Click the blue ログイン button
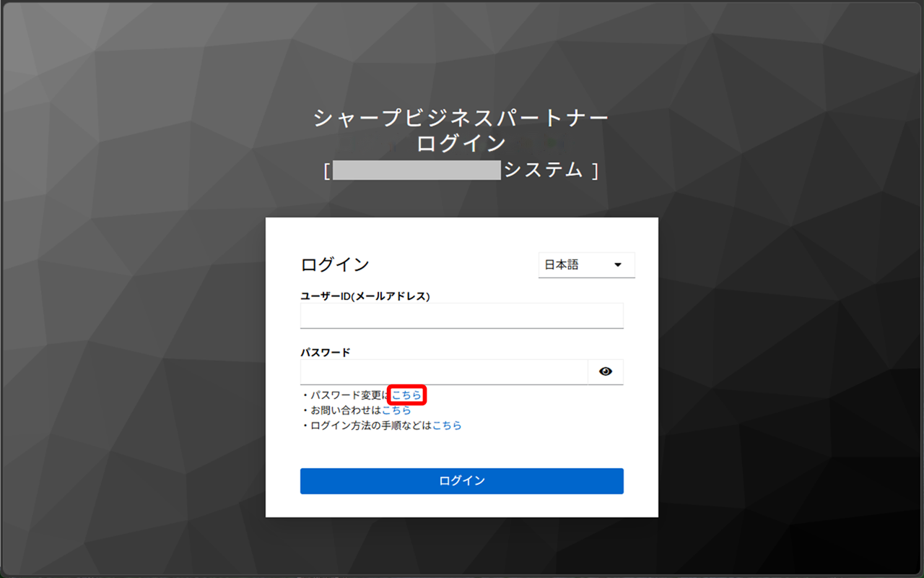The image size is (924, 578). [462, 481]
